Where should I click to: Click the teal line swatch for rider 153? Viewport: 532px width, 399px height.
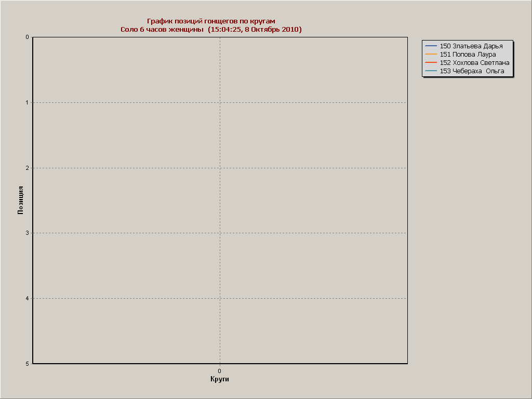(x=431, y=71)
